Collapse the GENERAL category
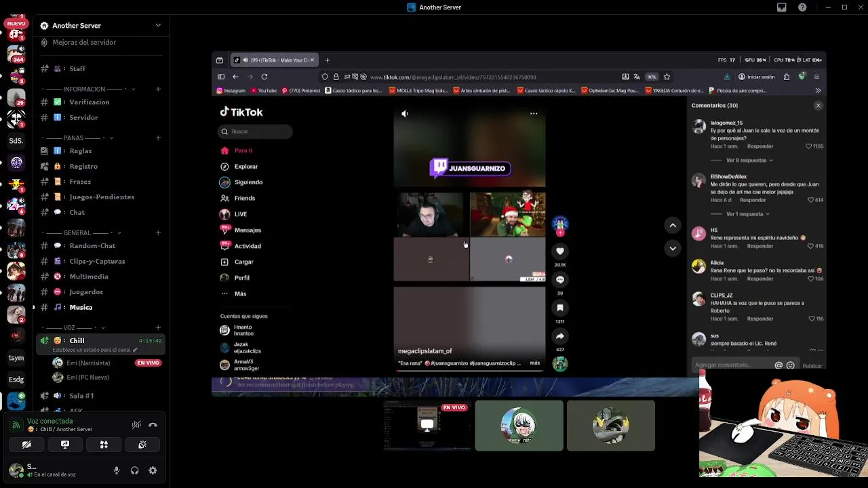 (80, 232)
